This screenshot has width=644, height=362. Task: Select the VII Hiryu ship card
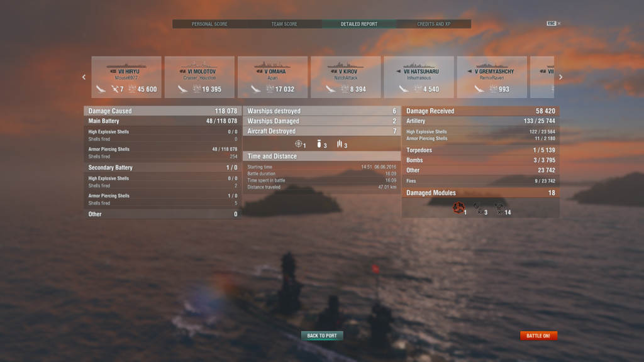click(126, 77)
